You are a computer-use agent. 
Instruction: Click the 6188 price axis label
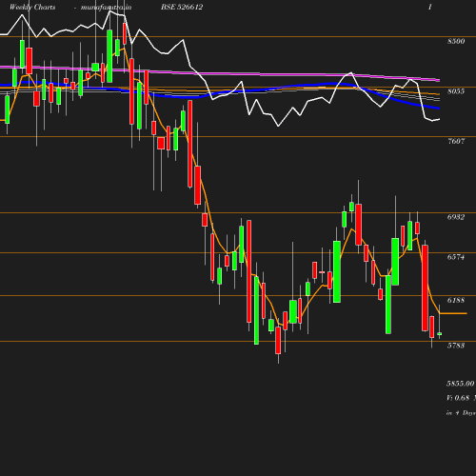click(456, 300)
